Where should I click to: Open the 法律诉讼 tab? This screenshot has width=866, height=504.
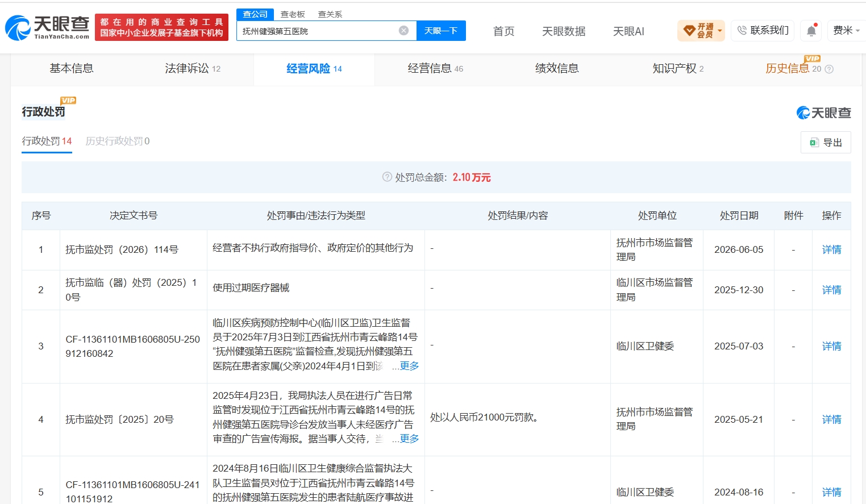coord(193,69)
